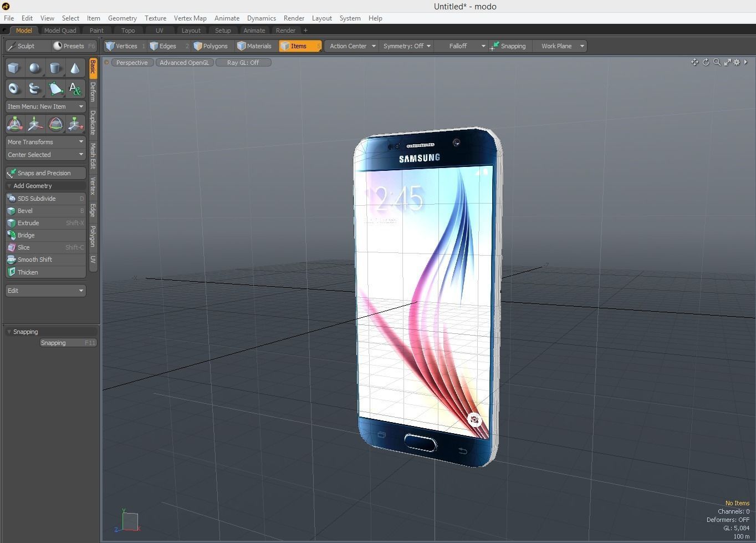Switch to Items selection mode
This screenshot has height=543, width=756.
(300, 46)
